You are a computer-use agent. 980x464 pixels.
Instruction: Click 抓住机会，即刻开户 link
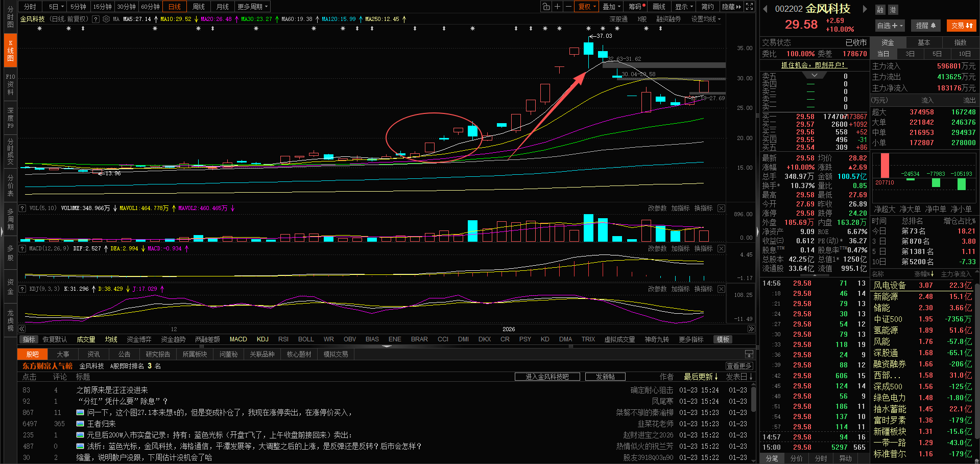[814, 65]
